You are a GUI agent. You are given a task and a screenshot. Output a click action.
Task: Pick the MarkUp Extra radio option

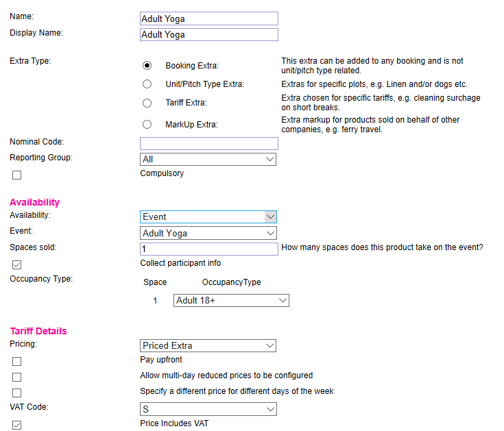(147, 125)
